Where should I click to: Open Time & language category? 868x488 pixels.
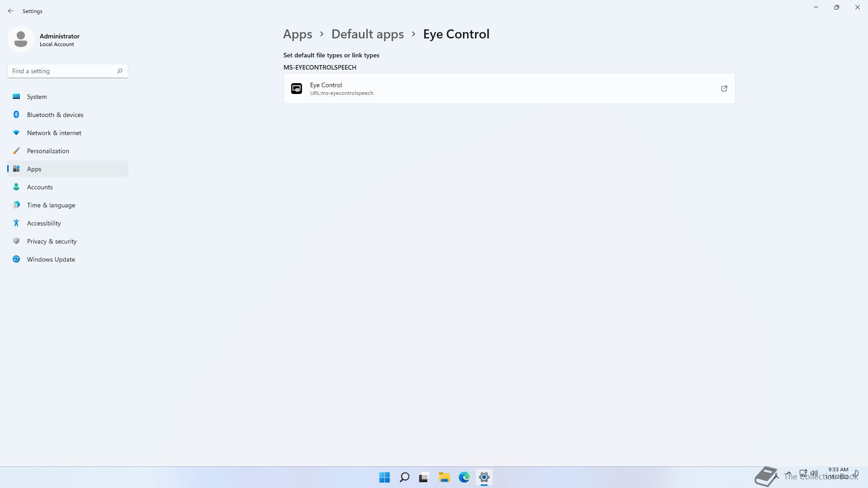click(68, 205)
